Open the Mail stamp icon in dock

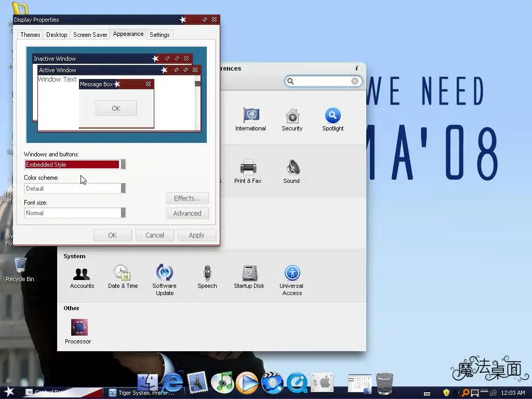pos(197,382)
